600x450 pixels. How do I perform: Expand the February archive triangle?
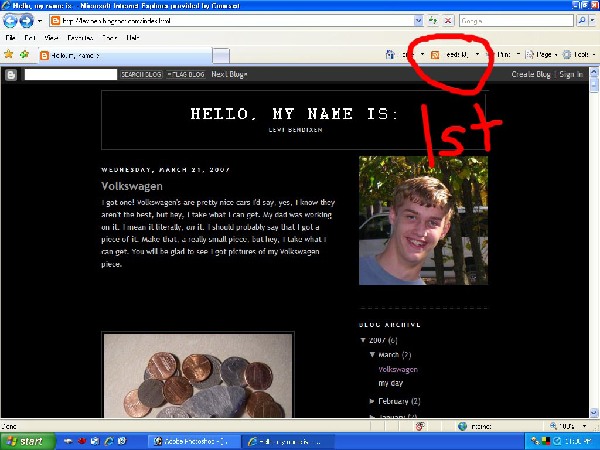tap(372, 401)
